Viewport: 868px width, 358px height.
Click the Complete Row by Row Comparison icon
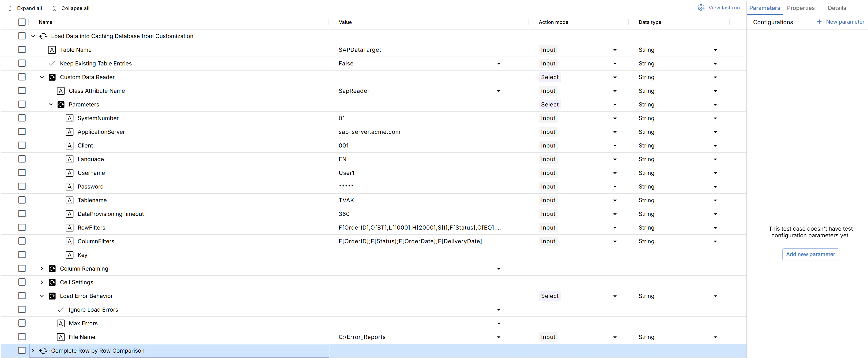tap(43, 351)
